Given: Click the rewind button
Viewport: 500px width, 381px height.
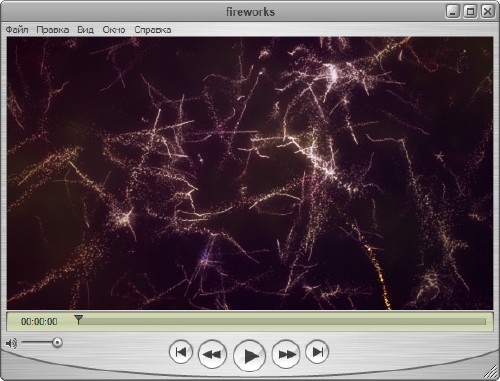Looking at the screenshot, I should [212, 354].
